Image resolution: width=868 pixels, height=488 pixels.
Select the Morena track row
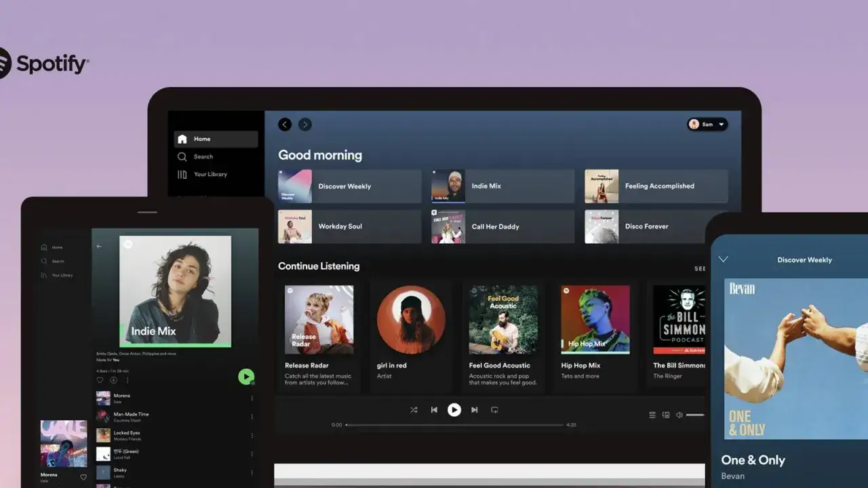(x=175, y=399)
